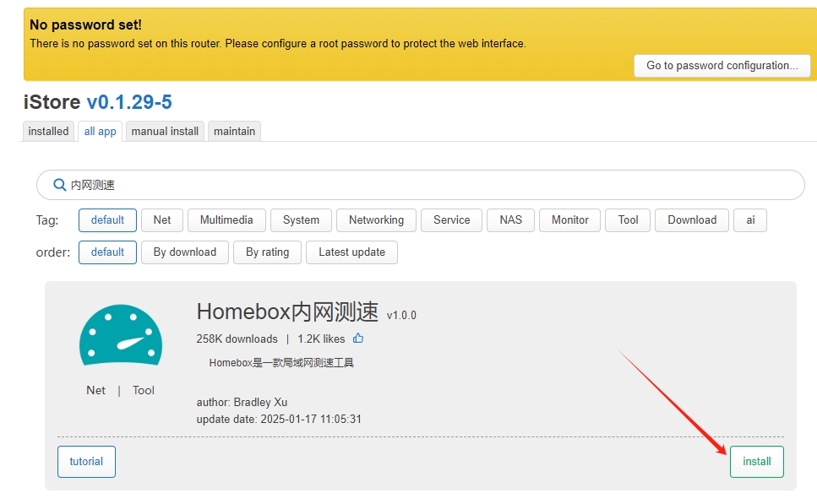Image resolution: width=817 pixels, height=504 pixels.
Task: Click the 1.2K likes text
Action: [x=321, y=339]
